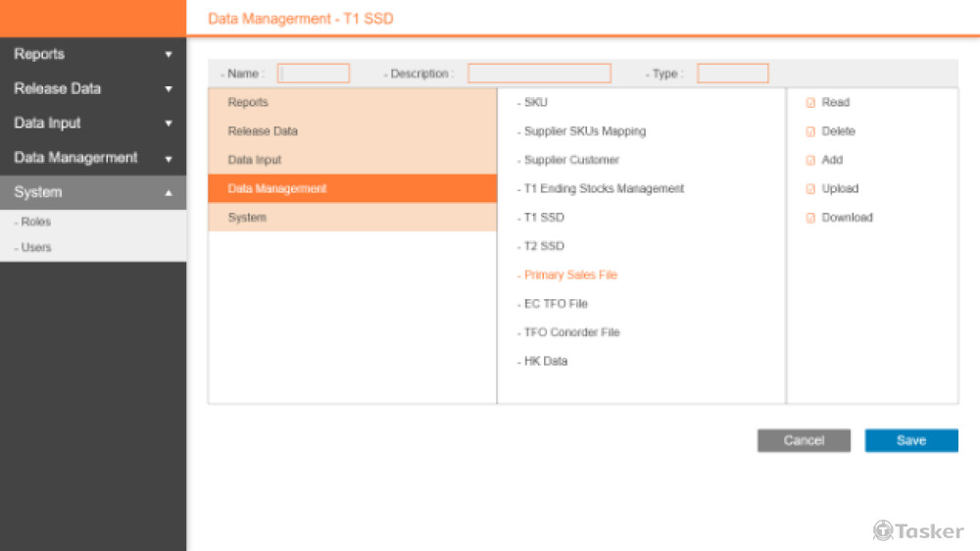This screenshot has height=551, width=980.
Task: Select the Primary Sales File item
Action: 570,275
